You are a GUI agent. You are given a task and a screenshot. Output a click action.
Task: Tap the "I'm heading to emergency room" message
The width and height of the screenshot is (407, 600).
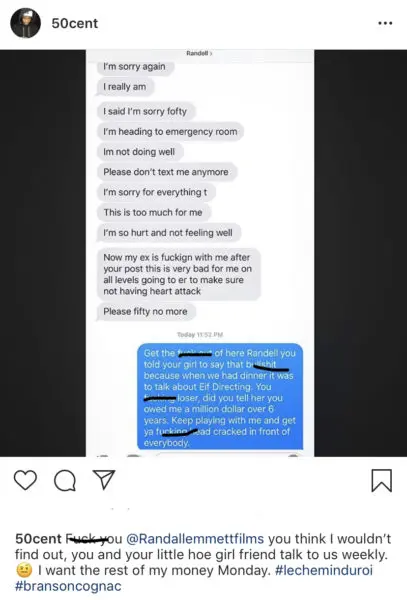pyautogui.click(x=170, y=132)
